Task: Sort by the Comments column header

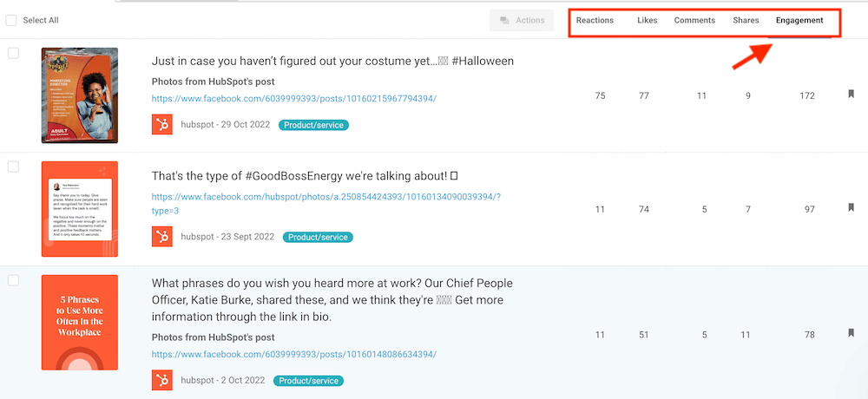Action: 694,21
